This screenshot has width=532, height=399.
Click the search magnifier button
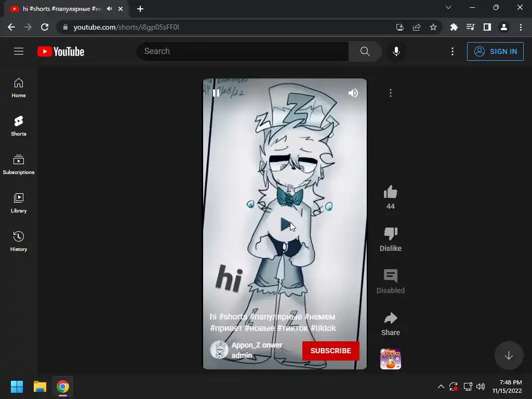[365, 51]
